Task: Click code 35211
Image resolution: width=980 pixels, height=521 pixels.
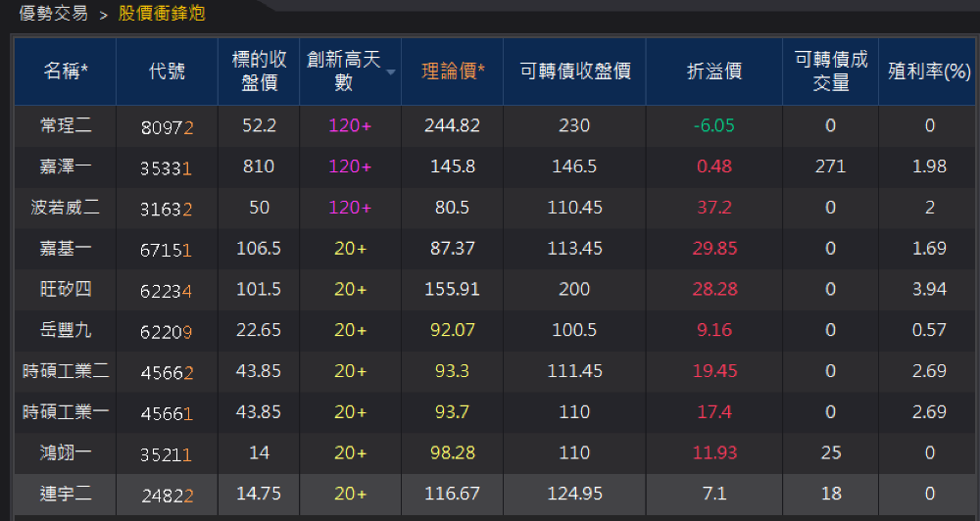Action: pyautogui.click(x=167, y=454)
